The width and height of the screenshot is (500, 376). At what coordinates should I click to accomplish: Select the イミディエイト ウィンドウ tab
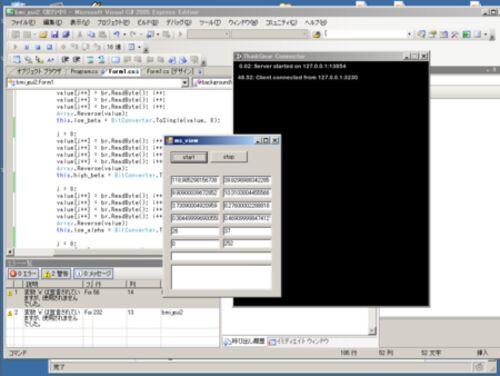tap(299, 341)
